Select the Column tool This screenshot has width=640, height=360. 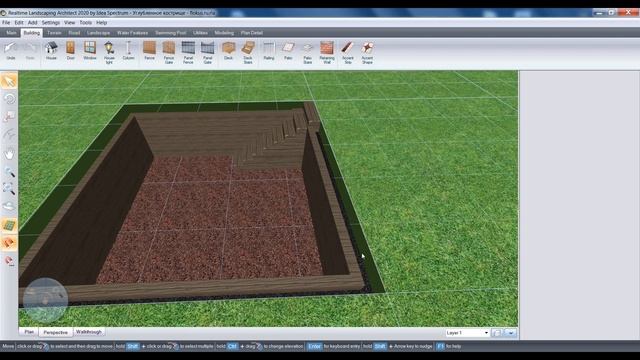(x=128, y=51)
